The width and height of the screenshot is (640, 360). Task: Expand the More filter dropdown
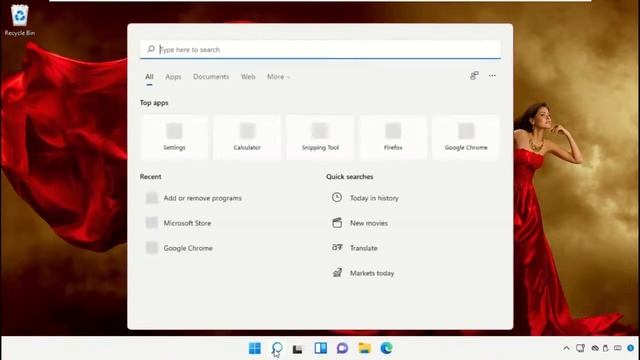pyautogui.click(x=278, y=77)
